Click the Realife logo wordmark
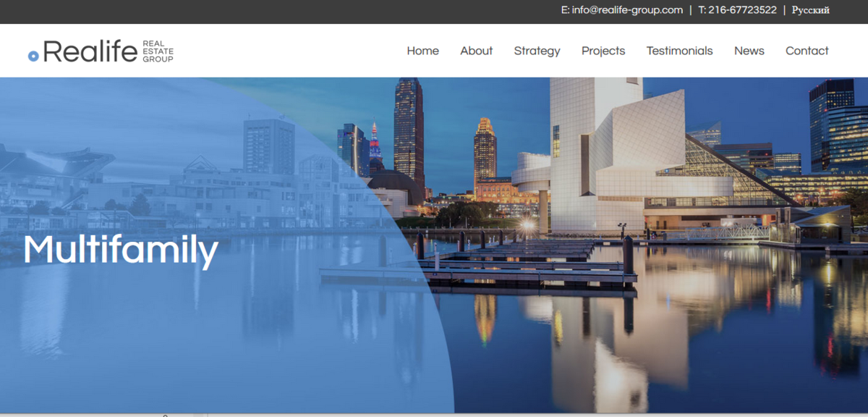Image resolution: width=868 pixels, height=417 pixels. 90,51
